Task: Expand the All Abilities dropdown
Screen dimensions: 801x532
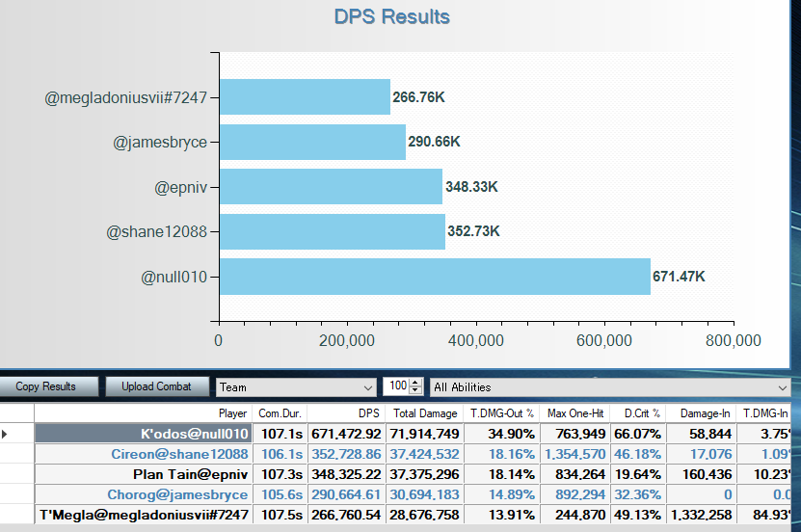Action: [x=609, y=387]
